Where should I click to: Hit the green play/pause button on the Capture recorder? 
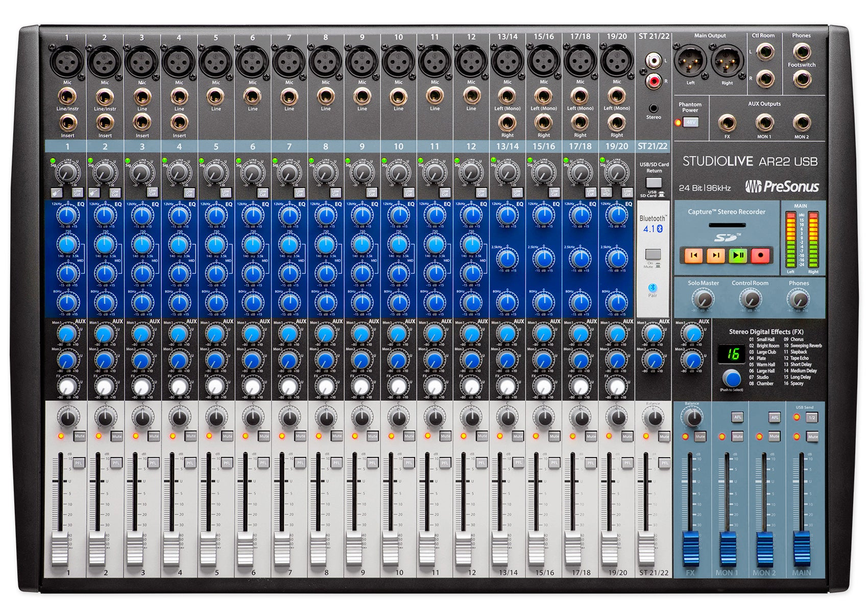tap(738, 255)
